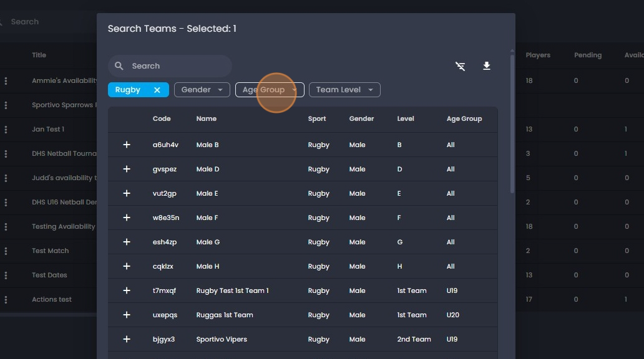Open Jan Test 1 in background list
The height and width of the screenshot is (359, 644).
click(x=48, y=129)
